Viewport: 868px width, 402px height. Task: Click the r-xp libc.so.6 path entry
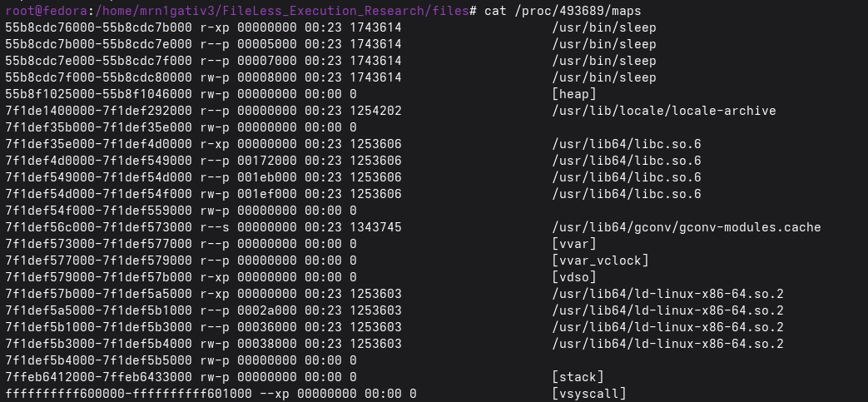coord(626,144)
